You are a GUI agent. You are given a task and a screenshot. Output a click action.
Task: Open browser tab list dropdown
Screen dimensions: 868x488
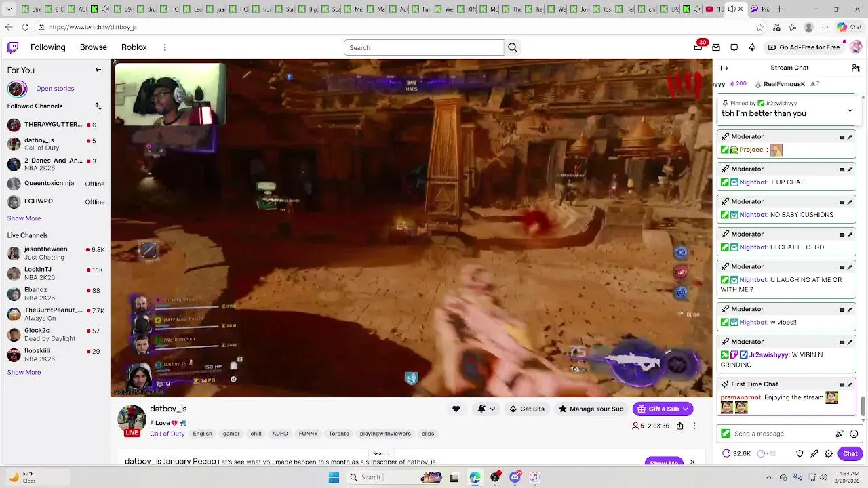(9, 9)
